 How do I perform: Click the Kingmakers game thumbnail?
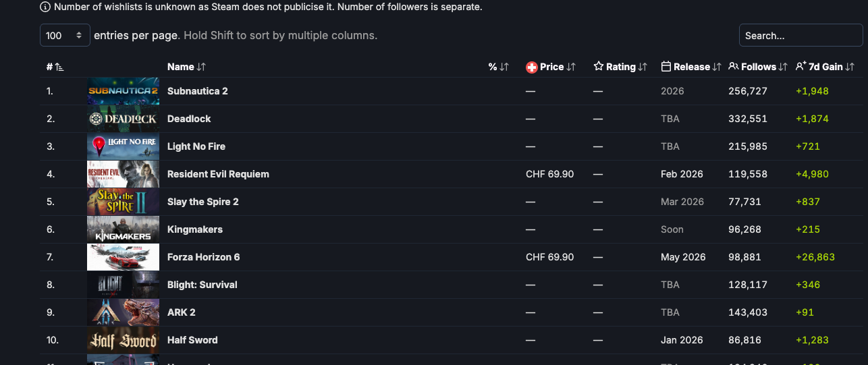[123, 229]
